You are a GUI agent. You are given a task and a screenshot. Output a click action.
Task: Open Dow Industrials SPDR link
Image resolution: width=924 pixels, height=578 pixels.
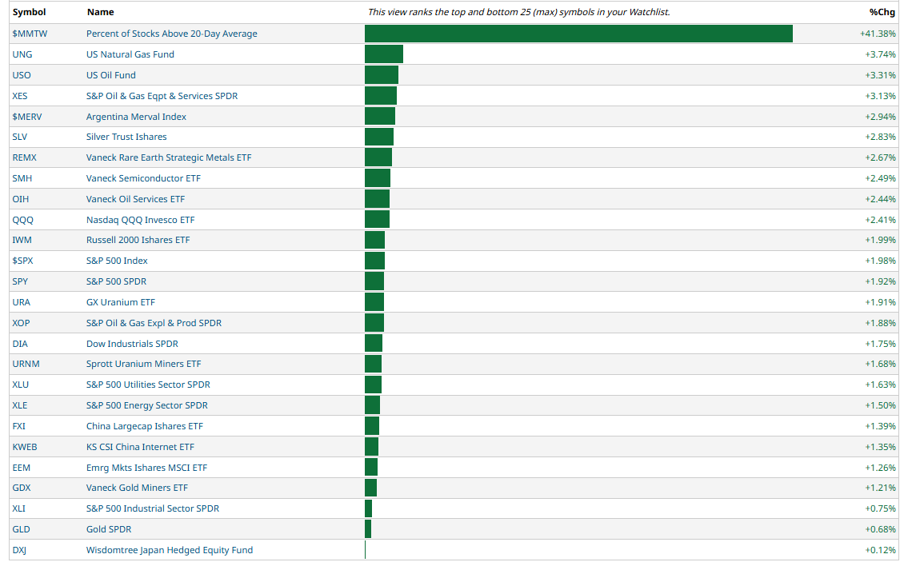click(x=132, y=344)
